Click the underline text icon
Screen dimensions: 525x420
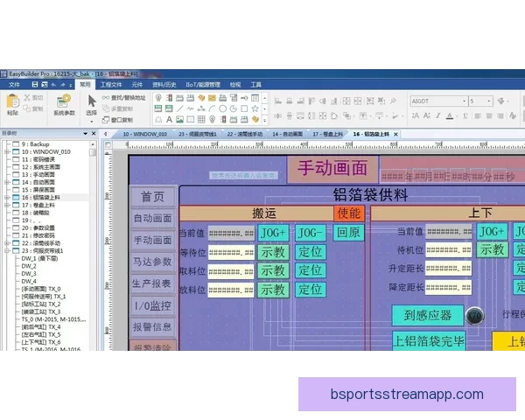pyautogui.click(x=465, y=115)
